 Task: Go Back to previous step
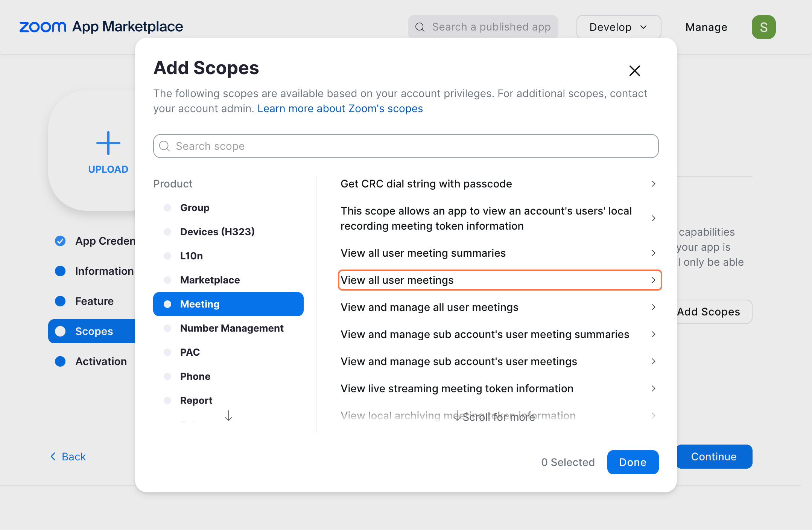point(68,457)
